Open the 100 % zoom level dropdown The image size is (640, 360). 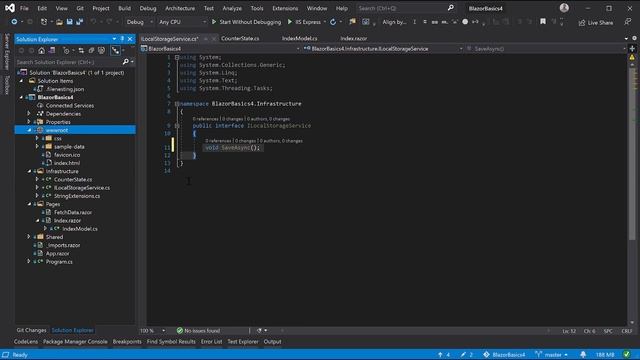(163, 331)
